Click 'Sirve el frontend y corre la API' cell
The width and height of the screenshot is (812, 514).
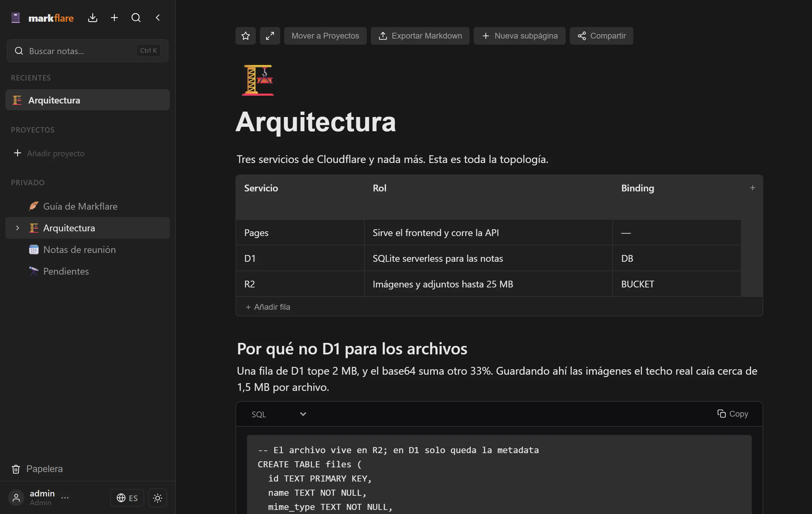pyautogui.click(x=489, y=233)
